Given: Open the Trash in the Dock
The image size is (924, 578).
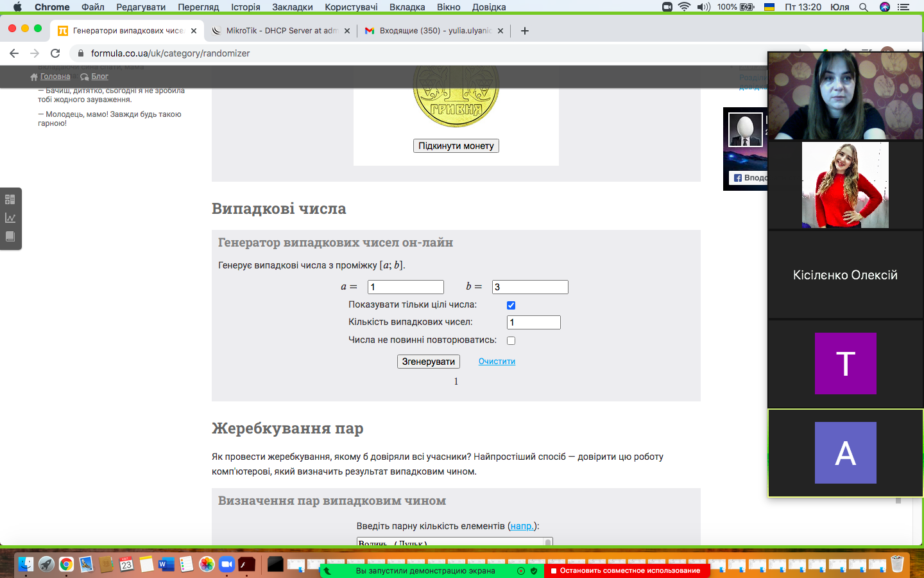Looking at the screenshot, I should pos(897,565).
